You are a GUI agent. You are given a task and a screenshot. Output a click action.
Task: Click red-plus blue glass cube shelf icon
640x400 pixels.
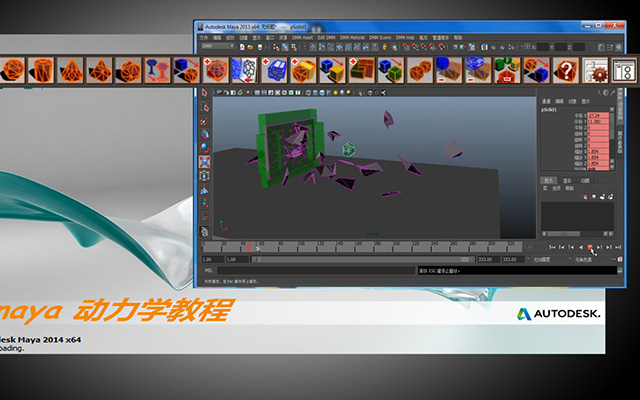point(274,70)
